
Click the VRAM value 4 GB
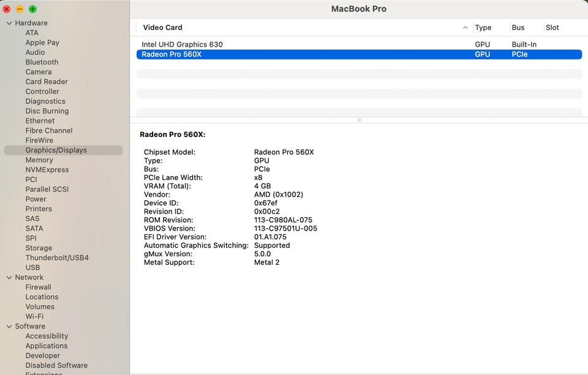[263, 186]
